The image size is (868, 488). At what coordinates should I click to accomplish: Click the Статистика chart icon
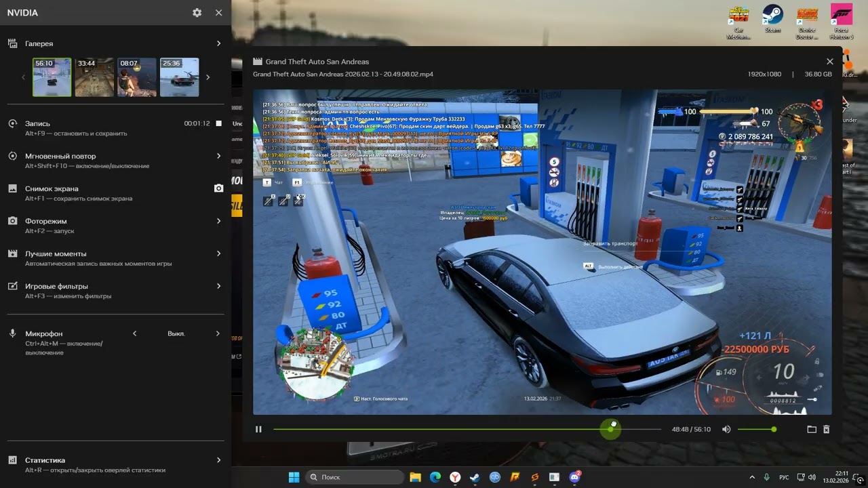point(12,460)
